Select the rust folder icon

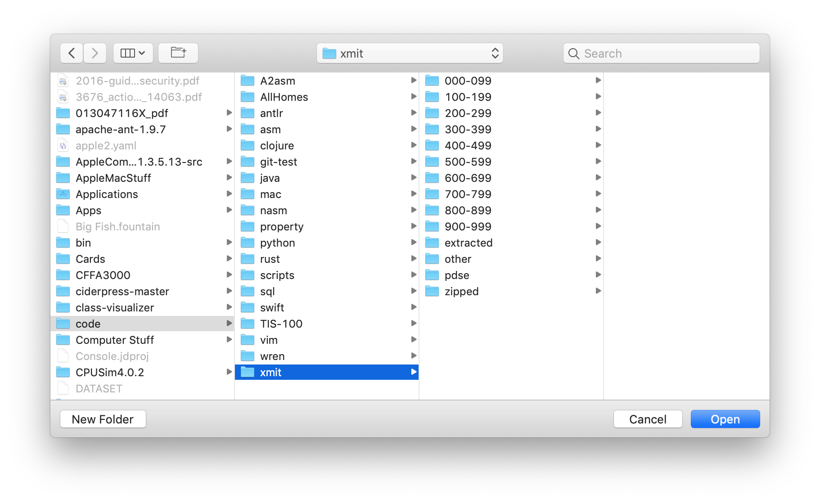point(248,259)
